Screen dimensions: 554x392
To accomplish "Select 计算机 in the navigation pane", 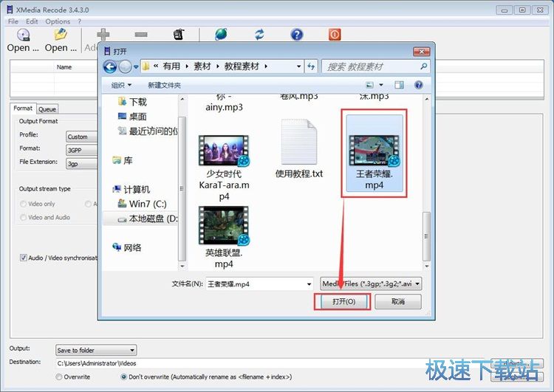I will tap(131, 189).
